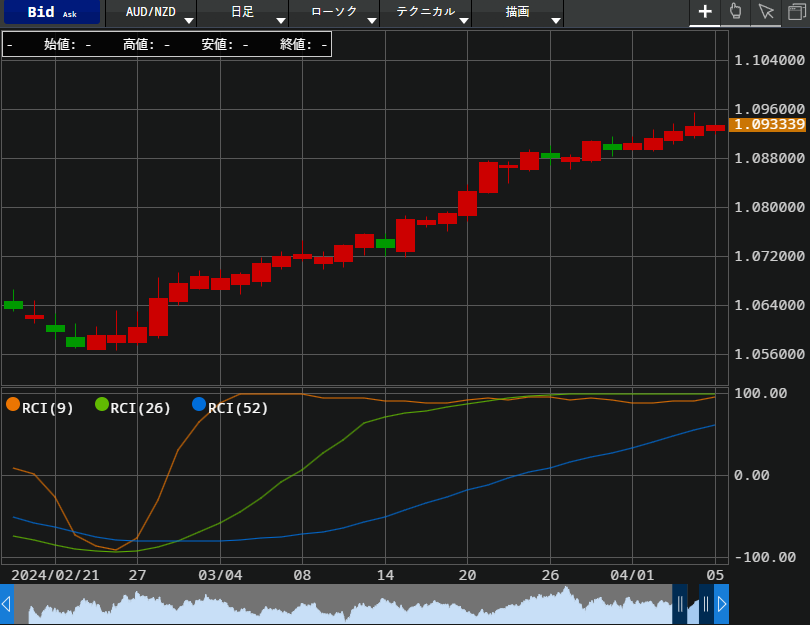Select the hand pan tool
This screenshot has width=810, height=625.
735,12
